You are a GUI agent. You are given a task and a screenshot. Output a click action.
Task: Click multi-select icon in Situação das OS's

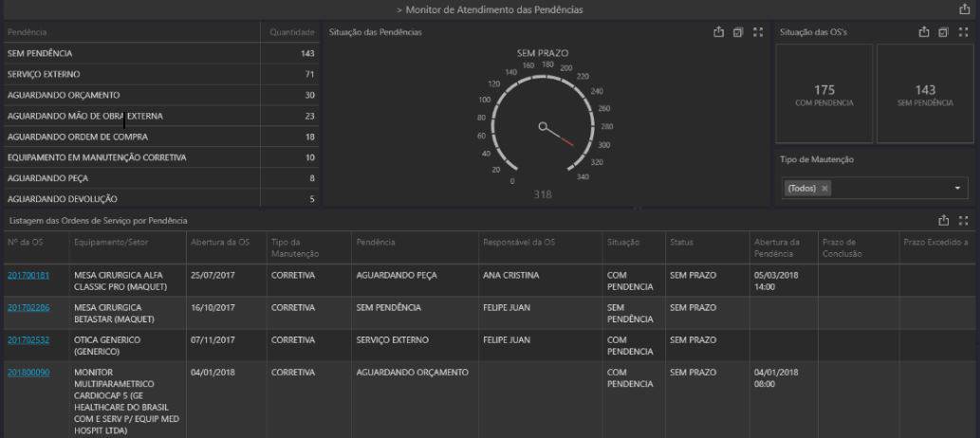pos(945,32)
